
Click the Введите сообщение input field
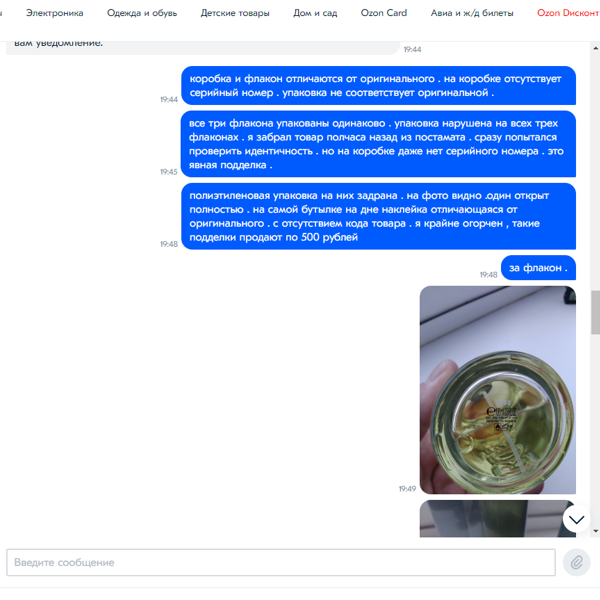tap(281, 562)
